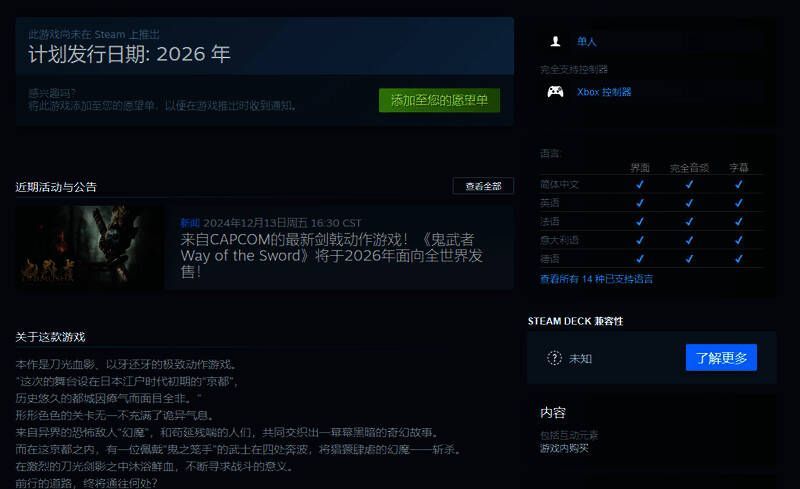Screen dimensions: 800x489
Task: Click the 游戏内购买 content descriptor
Action: coord(565,448)
